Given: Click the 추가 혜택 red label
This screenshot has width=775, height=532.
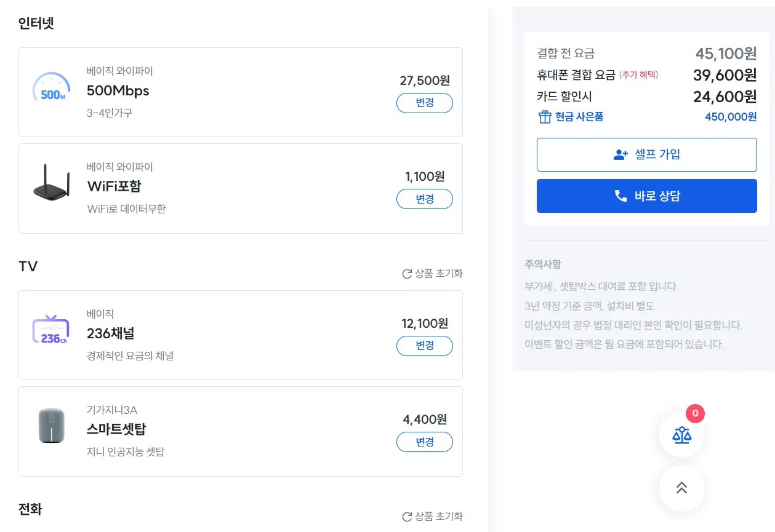Looking at the screenshot, I should point(638,75).
